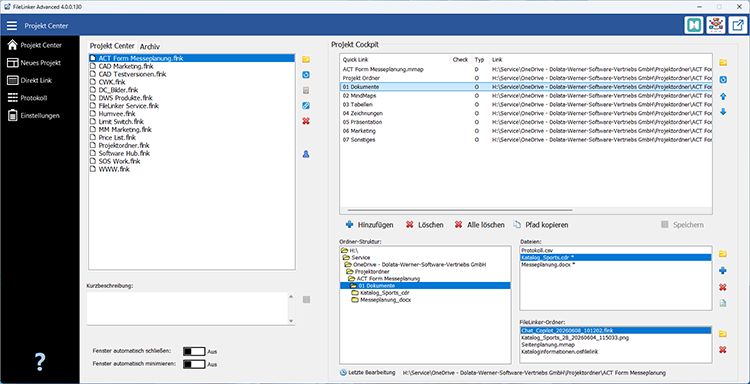Click red X icon beside Dateien list
Viewport: 750px width, 384px height.
[723, 287]
